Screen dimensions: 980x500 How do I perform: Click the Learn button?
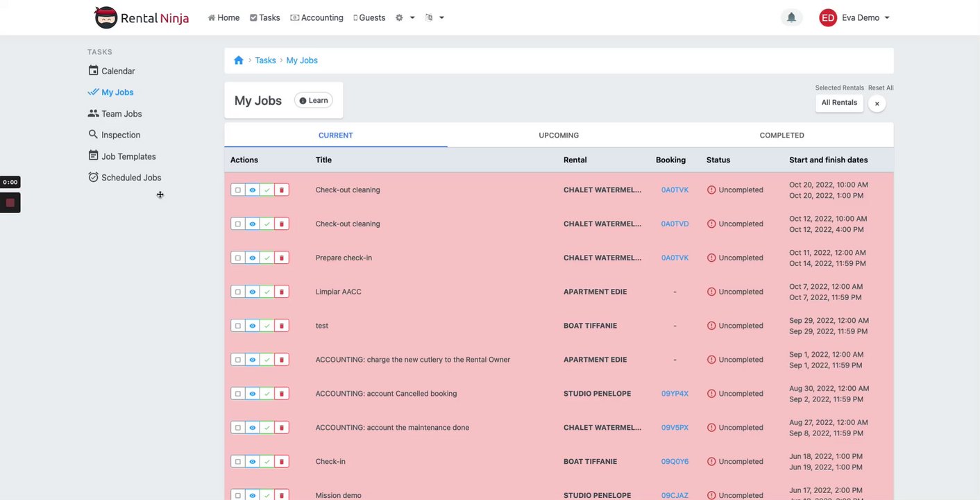point(314,101)
